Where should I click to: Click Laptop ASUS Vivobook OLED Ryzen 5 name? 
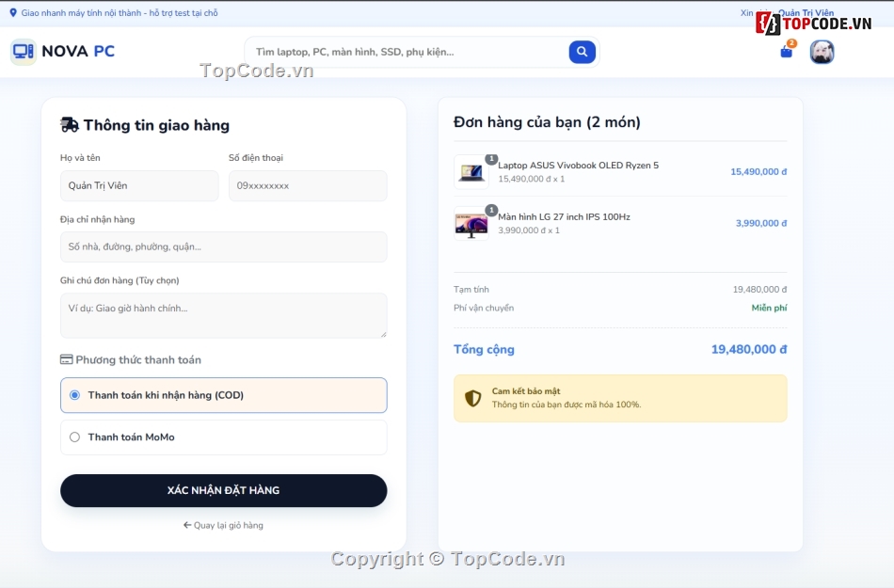578,166
